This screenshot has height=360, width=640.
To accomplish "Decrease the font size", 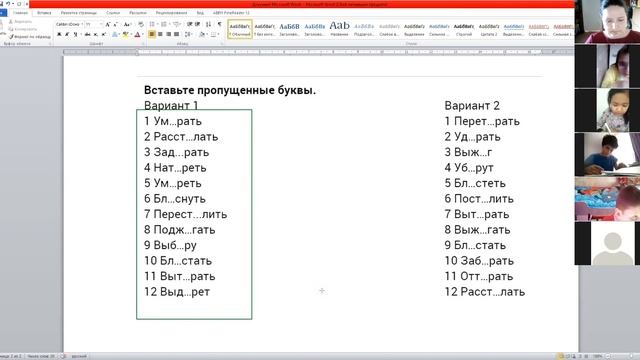I will pyautogui.click(x=116, y=24).
